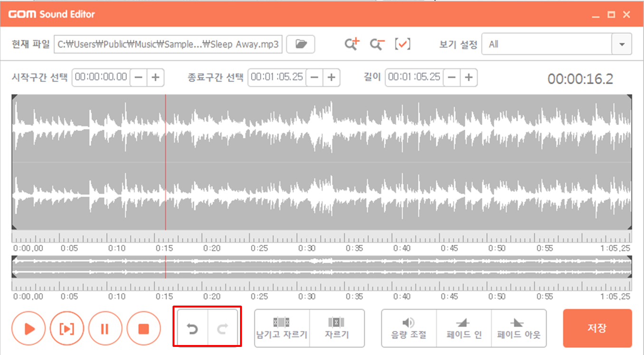Pause audio playback
The image size is (644, 355).
[105, 328]
